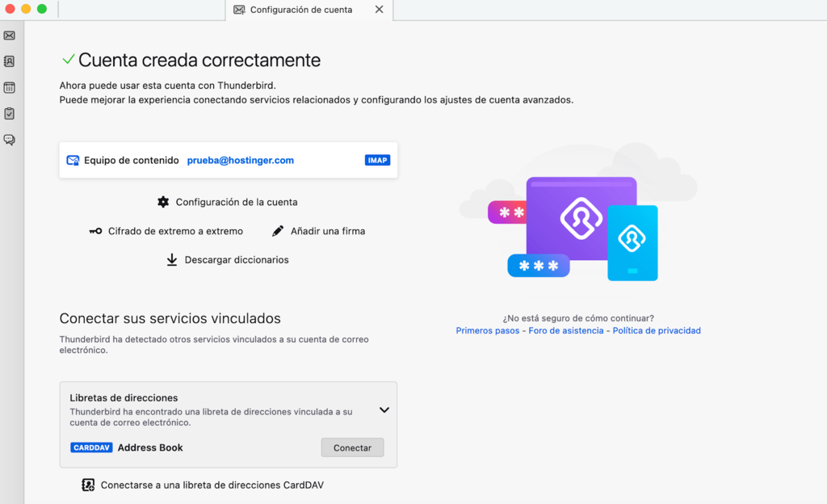Open the Mail space in sidebar
Image resolution: width=827 pixels, height=504 pixels.
10,36
